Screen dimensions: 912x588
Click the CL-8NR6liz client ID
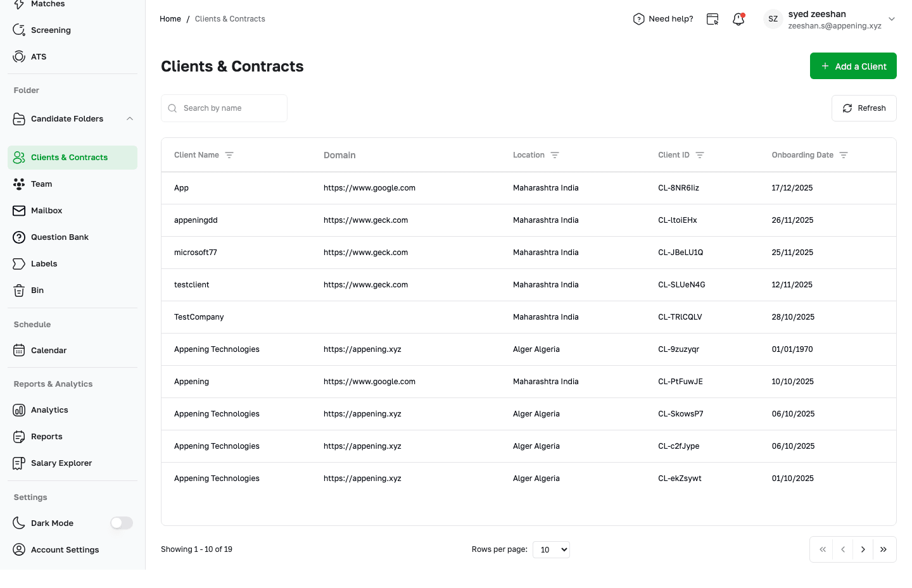click(678, 188)
